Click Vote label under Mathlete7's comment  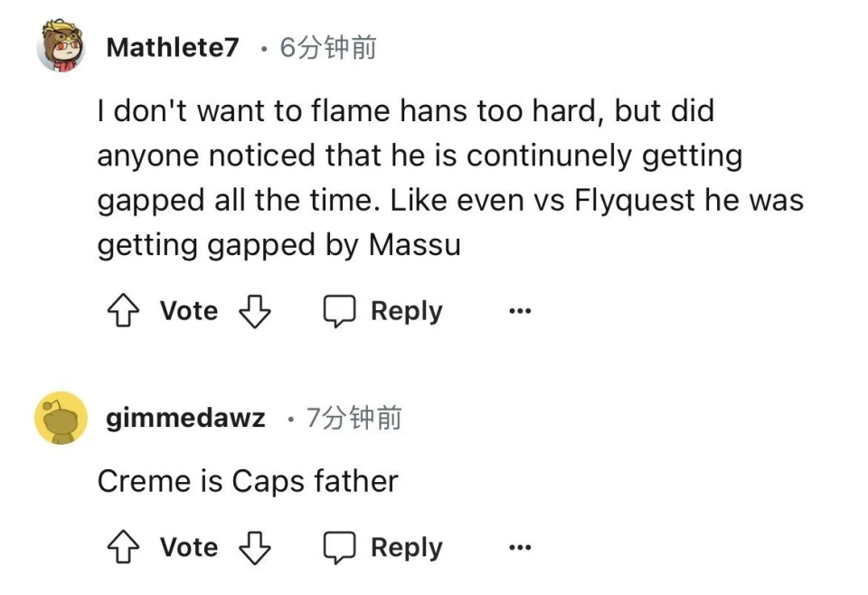click(189, 312)
